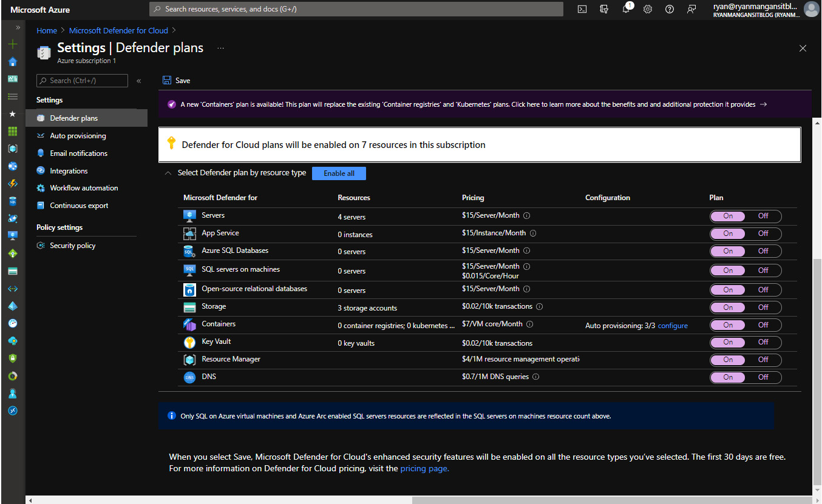Close the Defender plans blade
Image resolution: width=822 pixels, height=504 pixels.
(x=803, y=48)
